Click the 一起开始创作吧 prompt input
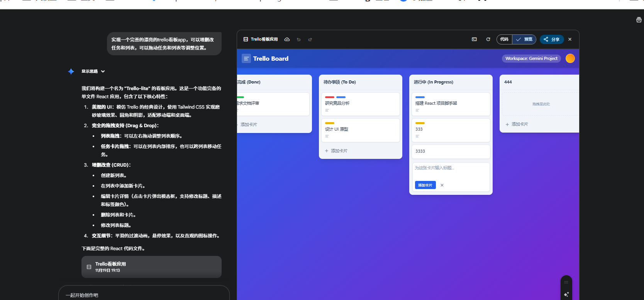Image resolution: width=644 pixels, height=300 pixels. (144, 295)
